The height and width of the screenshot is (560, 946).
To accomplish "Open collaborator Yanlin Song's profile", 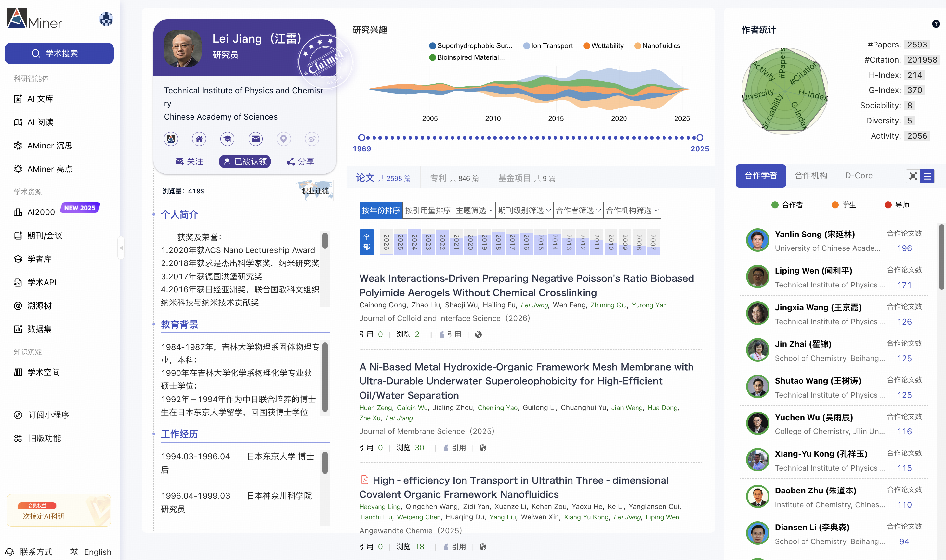I will (x=814, y=234).
